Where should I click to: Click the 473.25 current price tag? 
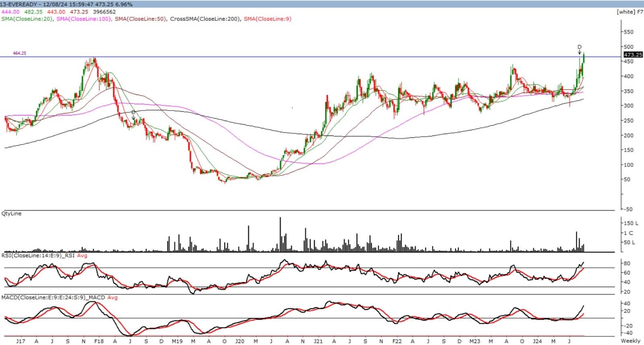[632, 55]
